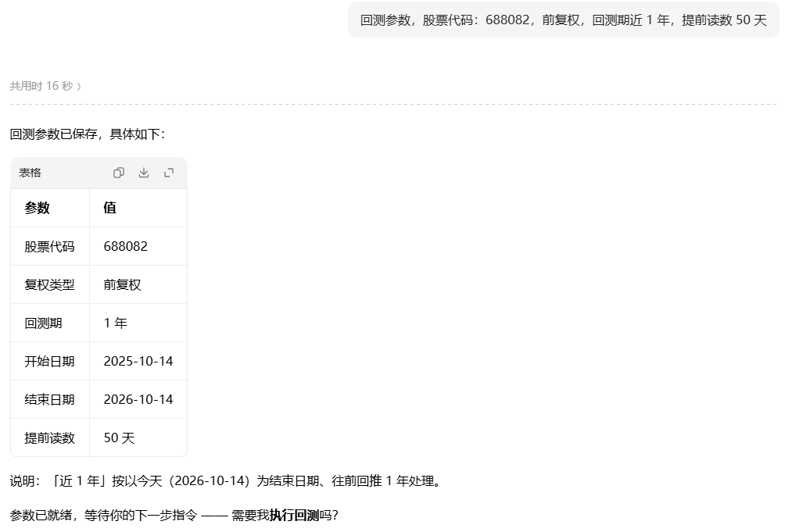Select the start date 2025-10-14
The height and width of the screenshot is (532, 785).
138,362
